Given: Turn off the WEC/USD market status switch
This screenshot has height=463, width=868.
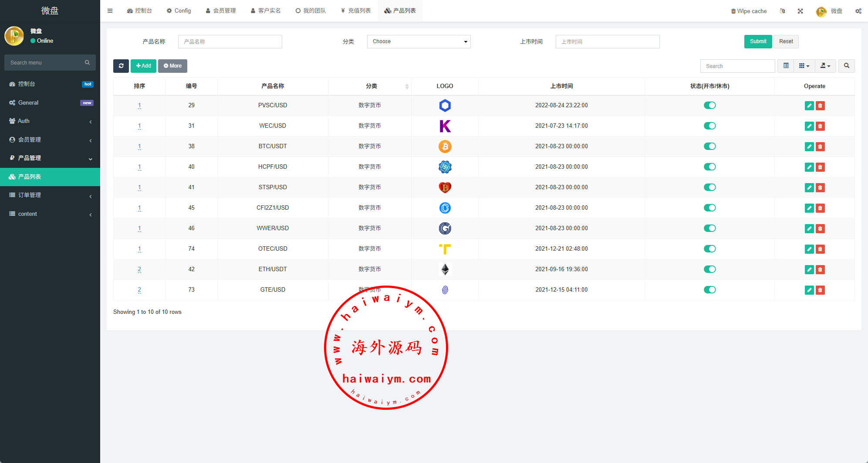Looking at the screenshot, I should [709, 126].
